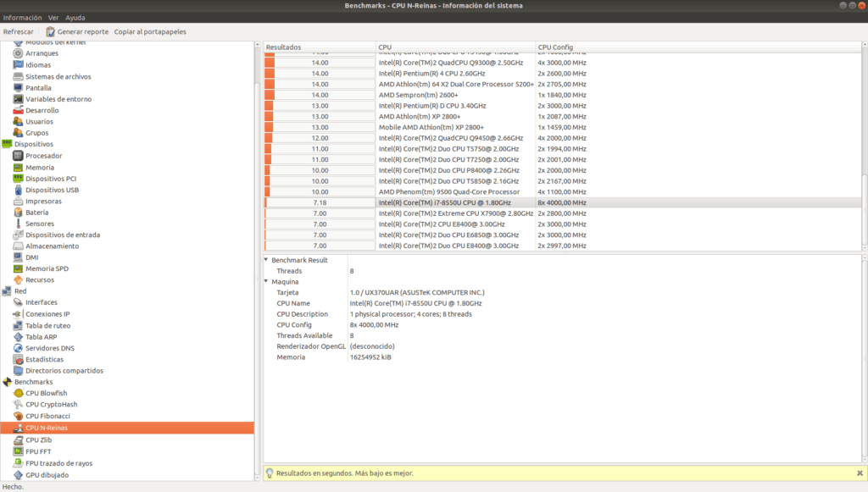
Task: Open the CPU Blowfish benchmark
Action: coord(51,393)
